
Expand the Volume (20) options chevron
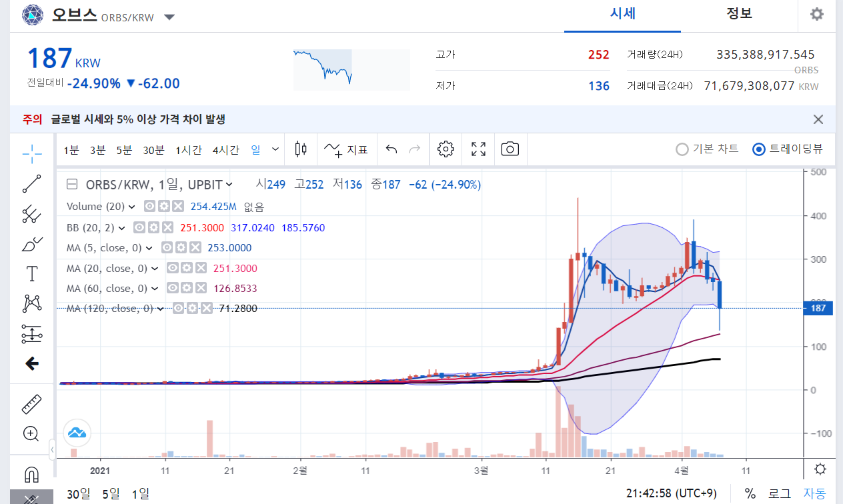131,207
